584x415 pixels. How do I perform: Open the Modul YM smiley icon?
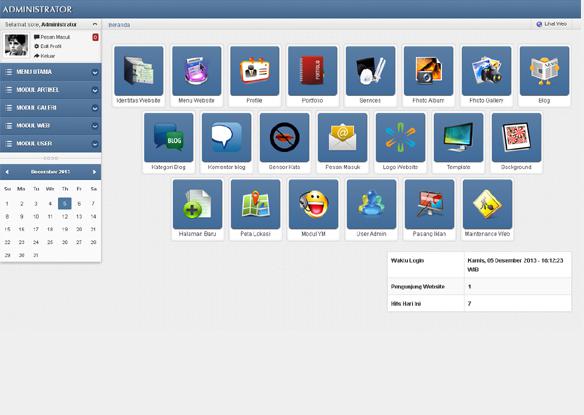pyautogui.click(x=314, y=204)
